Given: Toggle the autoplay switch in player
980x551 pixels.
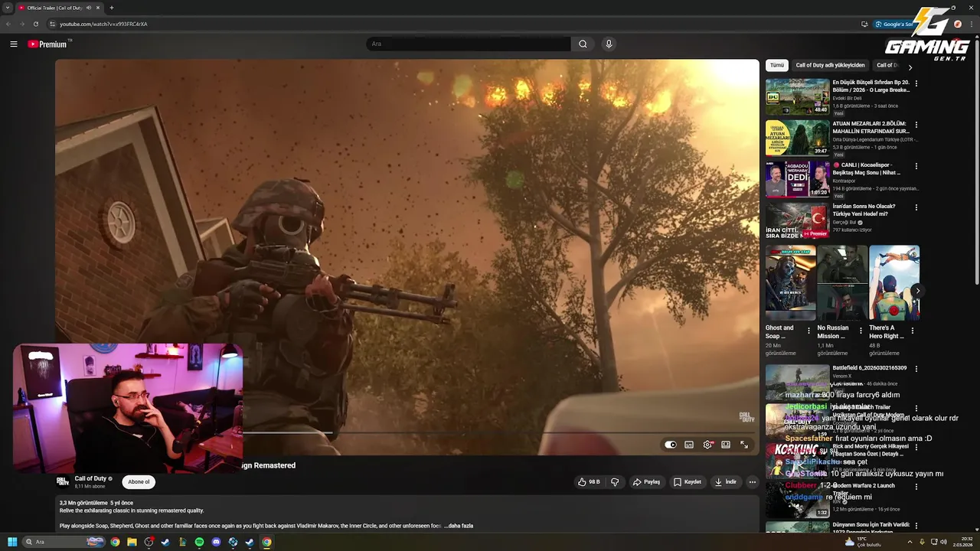Looking at the screenshot, I should click(671, 445).
